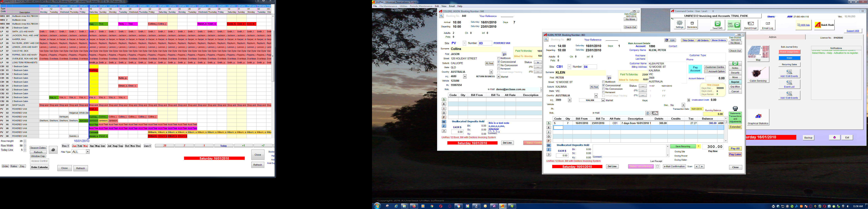Click the W button in Klein booking
Image resolution: width=868 pixels, height=209 pixels.
point(549,145)
